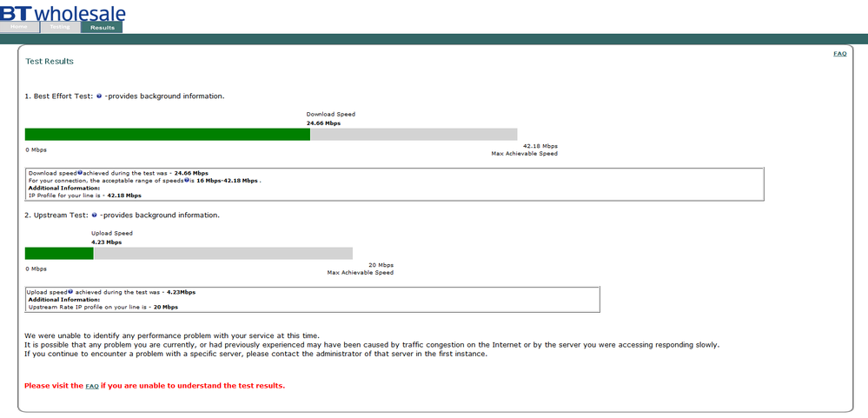Click info icon after 'acceptable range of speeds'
The width and height of the screenshot is (868, 418).
[187, 180]
